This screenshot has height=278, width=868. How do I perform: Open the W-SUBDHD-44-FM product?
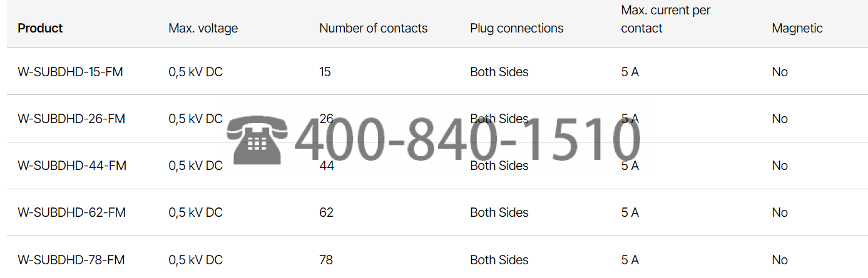click(x=72, y=166)
